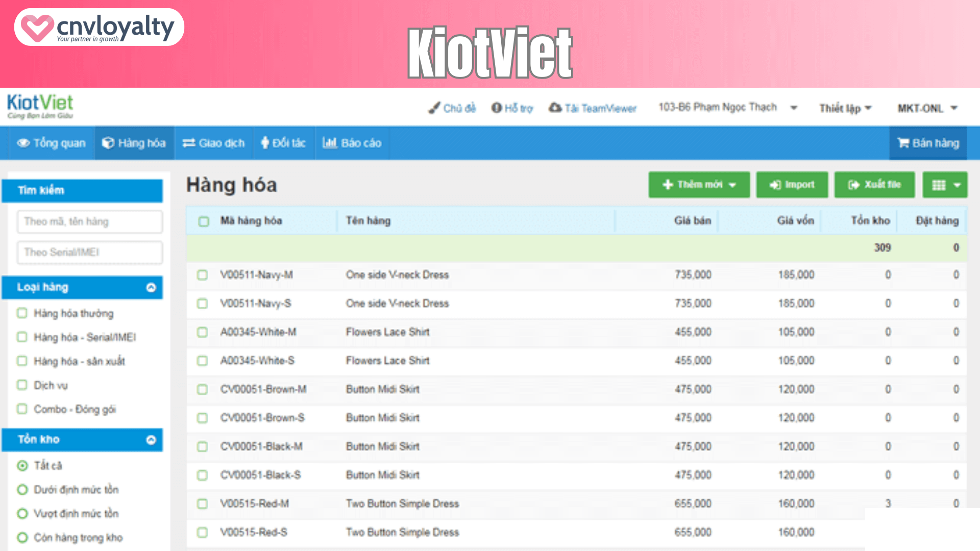
Task: Click the Xuất file button
Action: (x=874, y=185)
